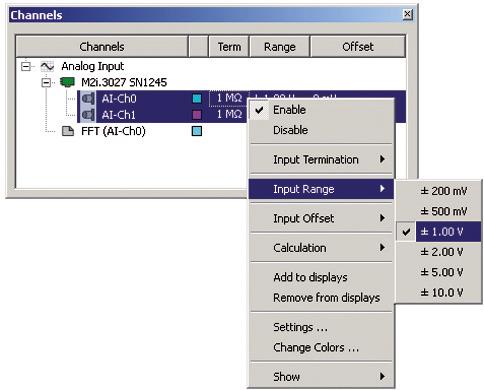
Task: Click the Range column header
Action: point(280,47)
